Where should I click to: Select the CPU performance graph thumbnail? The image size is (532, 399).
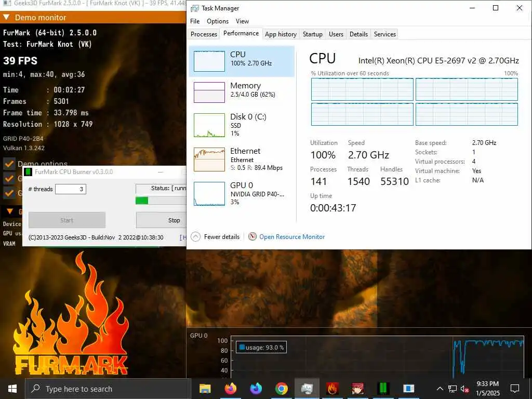[209, 61]
